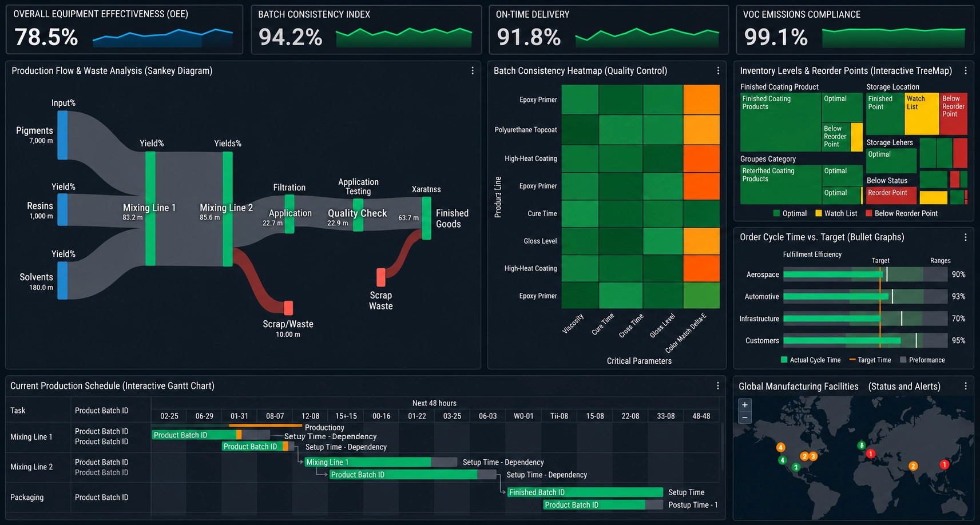Select the orange 4 marker in western Canada
The height and width of the screenshot is (525, 980).
click(x=781, y=447)
